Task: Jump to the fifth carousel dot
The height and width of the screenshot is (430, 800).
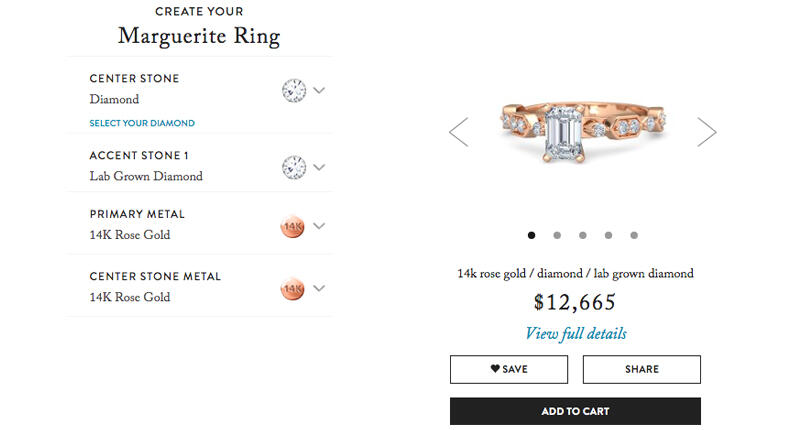Action: 634,236
